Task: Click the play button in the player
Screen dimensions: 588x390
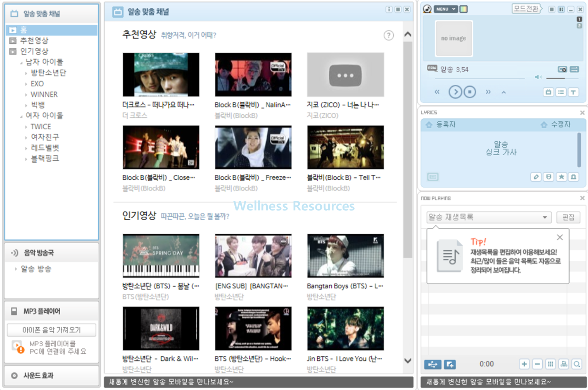Action: 455,92
